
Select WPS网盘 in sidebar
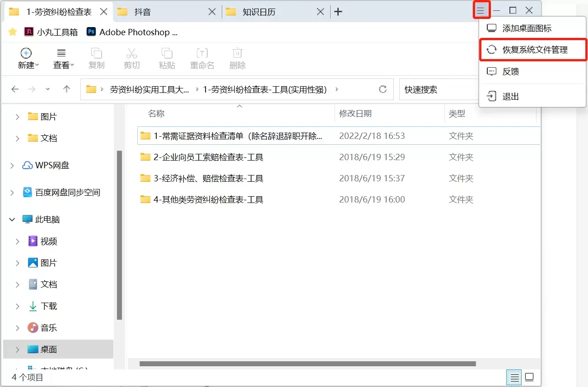click(46, 166)
